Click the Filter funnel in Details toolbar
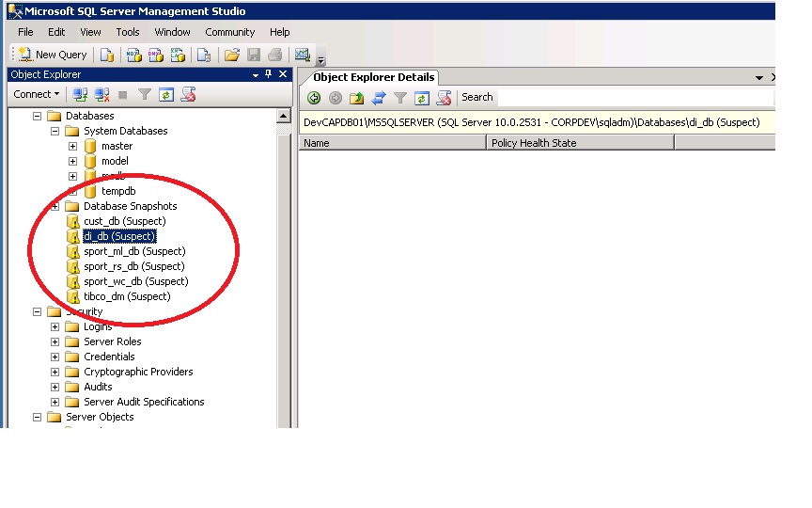This screenshot has height=508, width=812. click(x=399, y=98)
